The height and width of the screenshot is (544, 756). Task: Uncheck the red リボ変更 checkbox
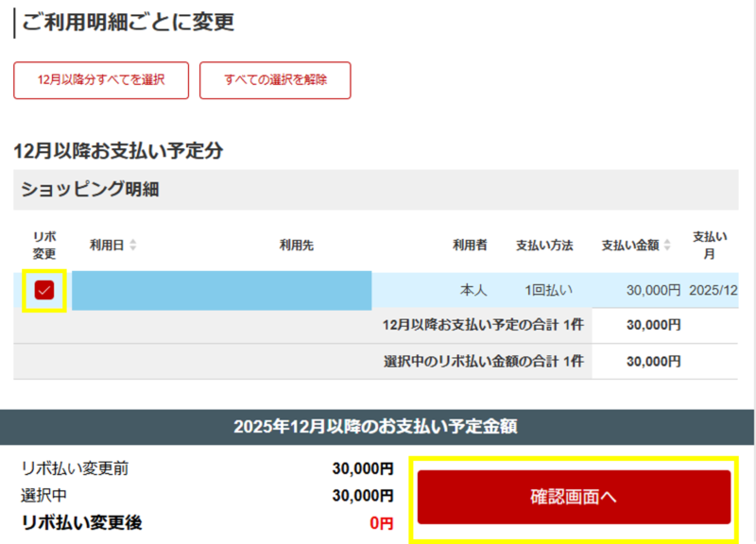point(43,290)
